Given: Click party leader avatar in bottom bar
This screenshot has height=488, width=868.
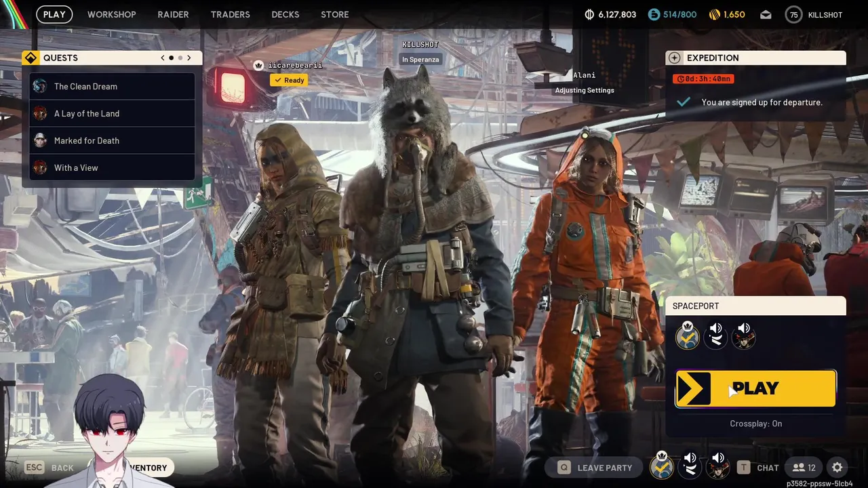Looking at the screenshot, I should [x=662, y=466].
